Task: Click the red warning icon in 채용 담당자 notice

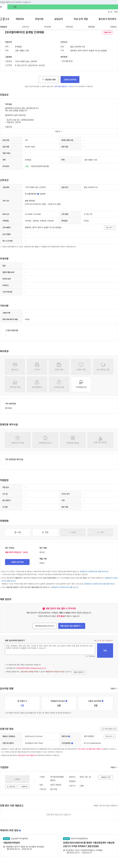Action: tap(44, 609)
